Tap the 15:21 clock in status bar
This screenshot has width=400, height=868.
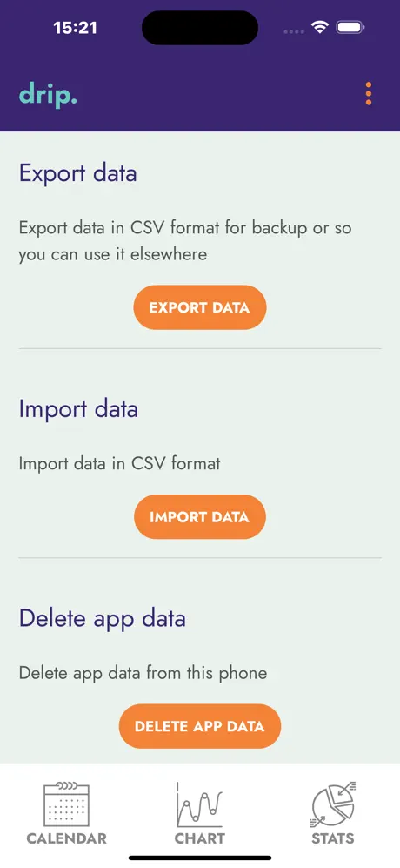pos(76,27)
